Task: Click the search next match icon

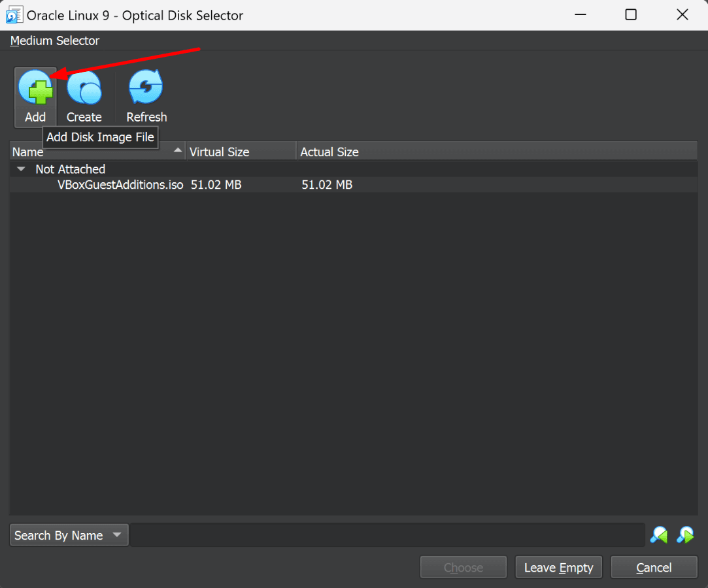Action: pyautogui.click(x=685, y=534)
